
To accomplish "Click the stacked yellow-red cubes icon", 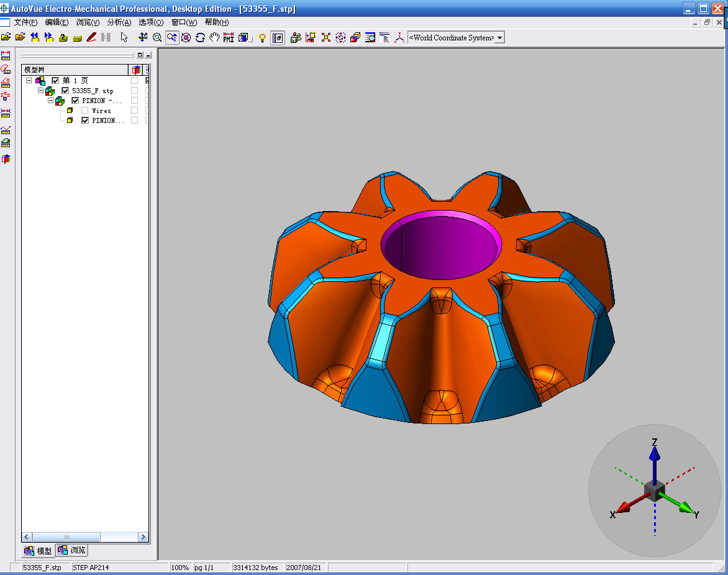I will click(355, 38).
